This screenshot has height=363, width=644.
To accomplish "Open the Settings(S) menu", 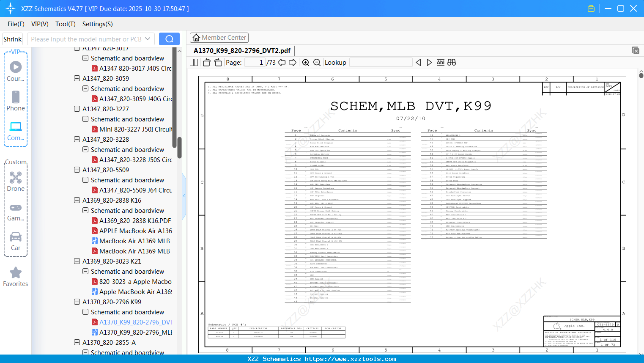I will pos(98,24).
